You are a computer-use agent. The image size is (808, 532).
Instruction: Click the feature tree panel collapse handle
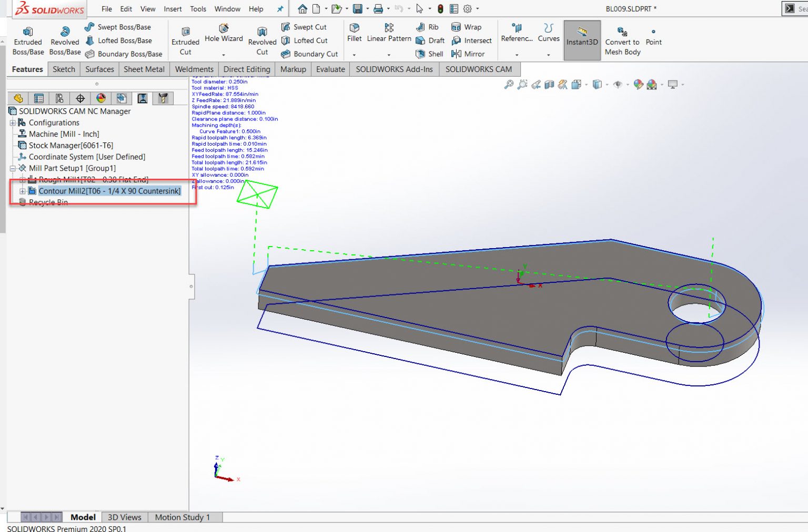coord(191,287)
